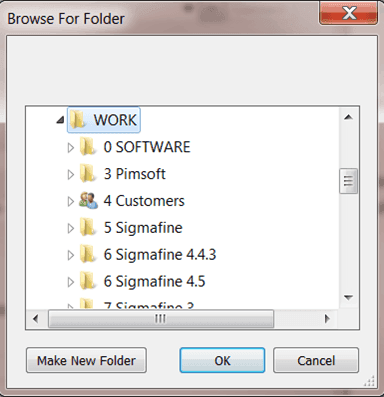Expand the 3 Pimsoft folder
The image size is (384, 397).
coord(70,174)
